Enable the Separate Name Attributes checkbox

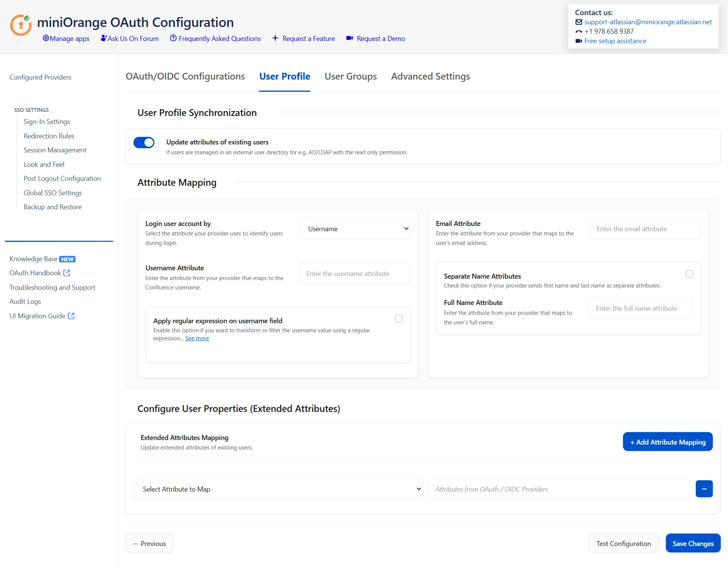[x=689, y=274]
